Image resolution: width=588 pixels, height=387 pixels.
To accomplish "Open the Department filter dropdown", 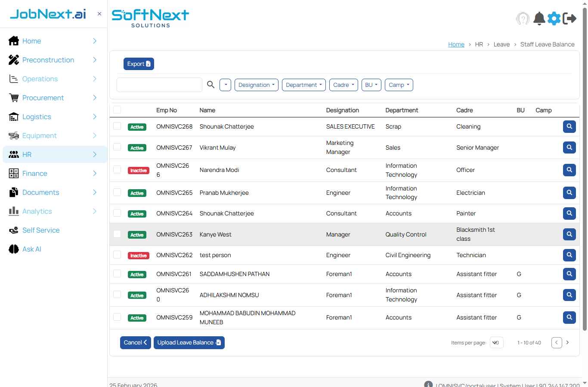I will click(x=303, y=85).
